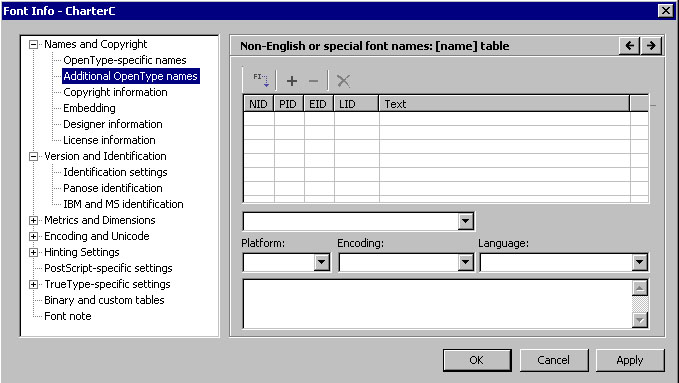Click the import names FI icon
The width and height of the screenshot is (679, 383).
click(261, 80)
